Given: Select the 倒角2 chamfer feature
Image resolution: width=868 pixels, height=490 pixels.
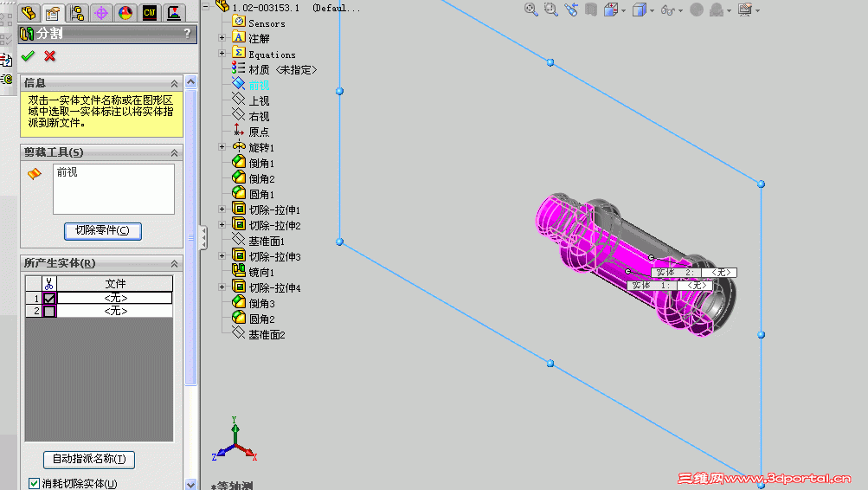Looking at the screenshot, I should tap(261, 179).
